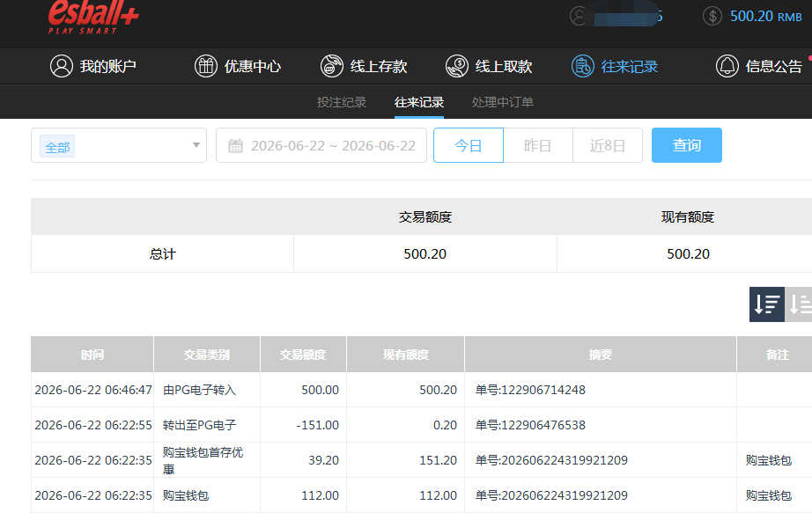Click timestamp 2026-06-22 06:46:47
This screenshot has height=520, width=812.
[x=93, y=390]
